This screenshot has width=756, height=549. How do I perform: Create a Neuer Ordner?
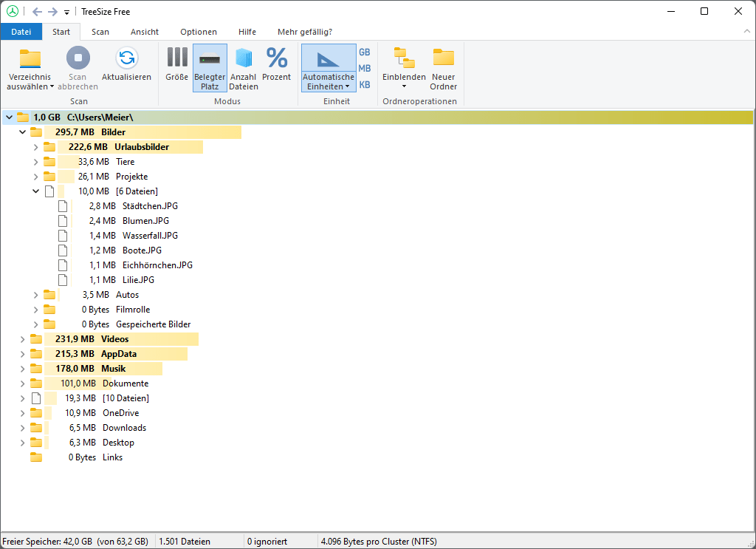coord(443,67)
